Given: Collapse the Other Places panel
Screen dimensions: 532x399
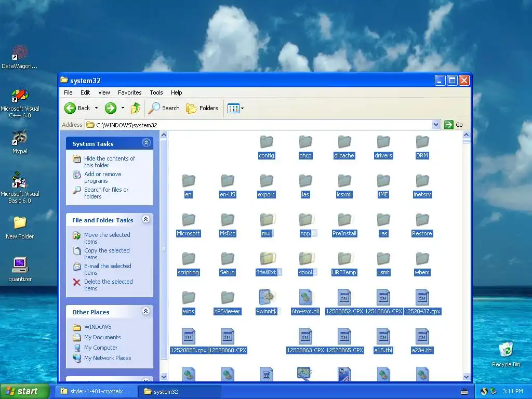Looking at the screenshot, I should click(x=146, y=311).
